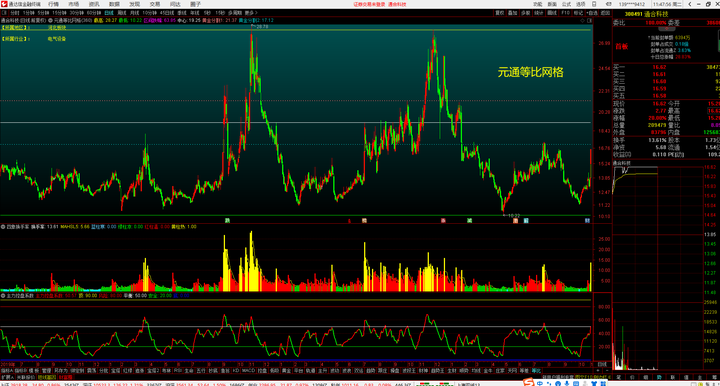Click the 多股 multi-stock button
Viewport: 720px width, 386px height.
click(x=525, y=13)
